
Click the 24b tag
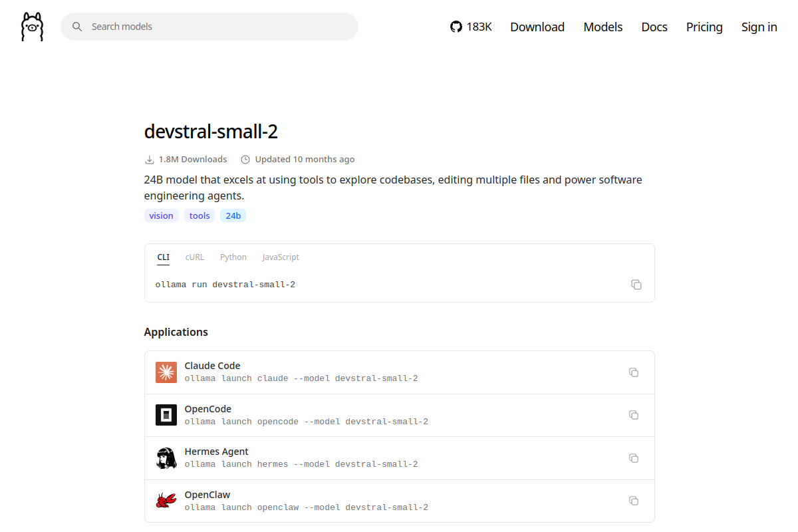point(233,215)
